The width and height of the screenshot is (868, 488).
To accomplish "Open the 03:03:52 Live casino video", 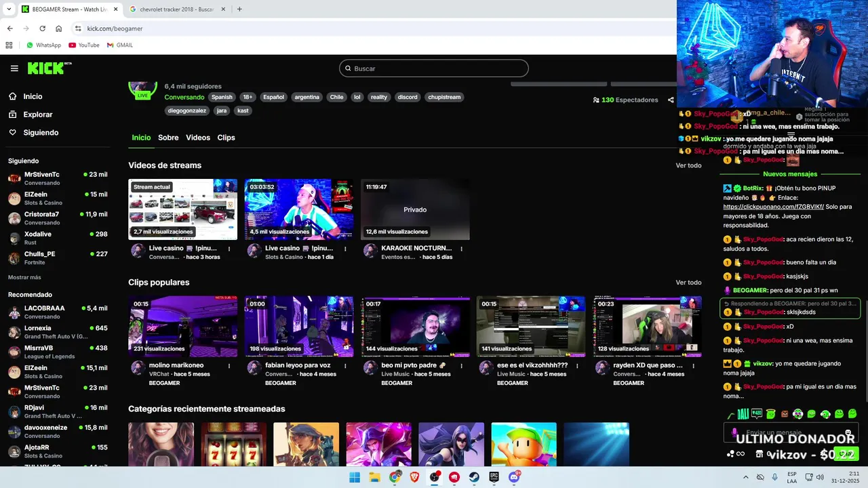I will pos(299,209).
